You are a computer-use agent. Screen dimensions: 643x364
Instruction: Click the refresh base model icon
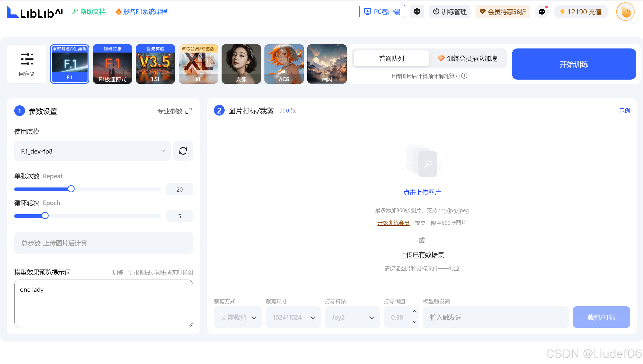coord(183,151)
